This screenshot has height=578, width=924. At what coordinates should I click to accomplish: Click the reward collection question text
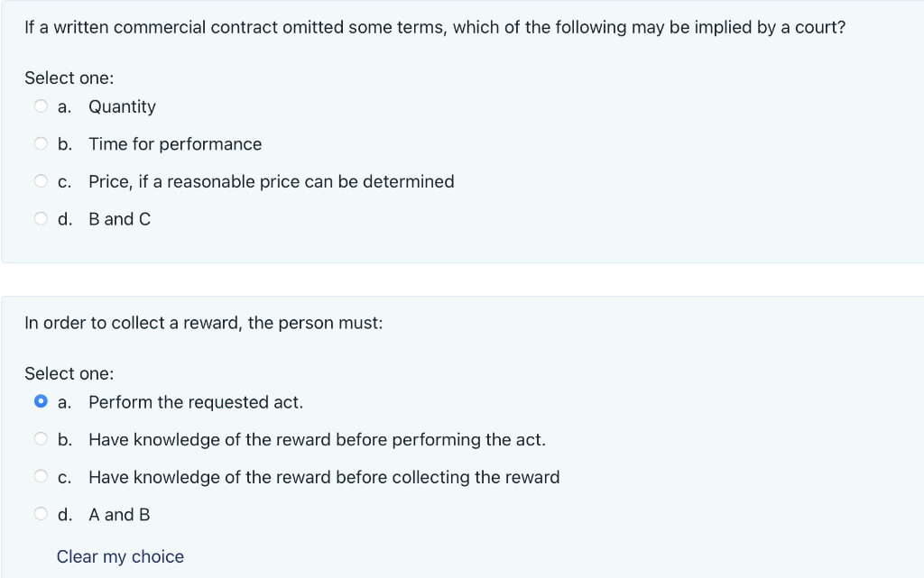203,323
